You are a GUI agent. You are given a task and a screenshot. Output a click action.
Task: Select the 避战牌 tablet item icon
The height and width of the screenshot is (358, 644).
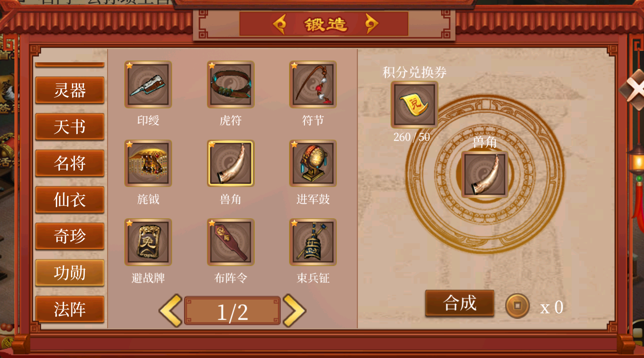pos(148,242)
